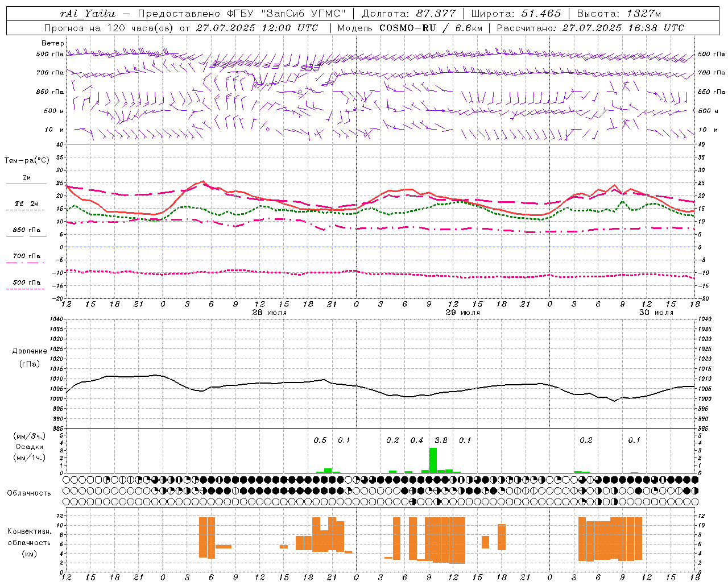Click the Давление label

(30, 351)
